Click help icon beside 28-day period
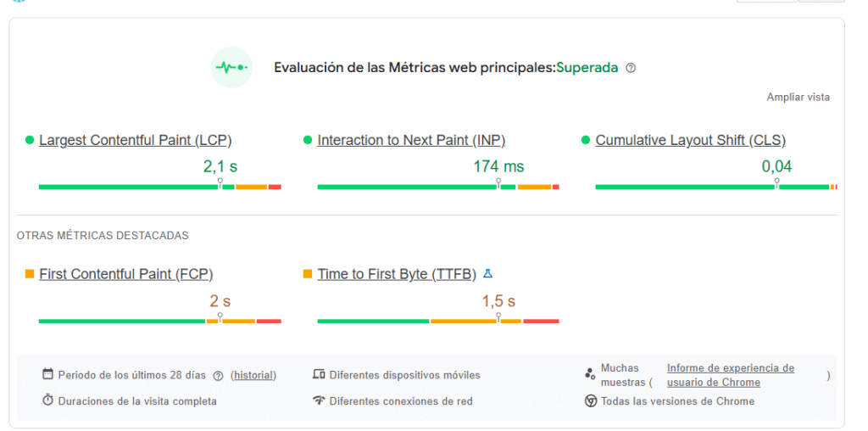Image resolution: width=868 pixels, height=431 pixels. (x=218, y=376)
